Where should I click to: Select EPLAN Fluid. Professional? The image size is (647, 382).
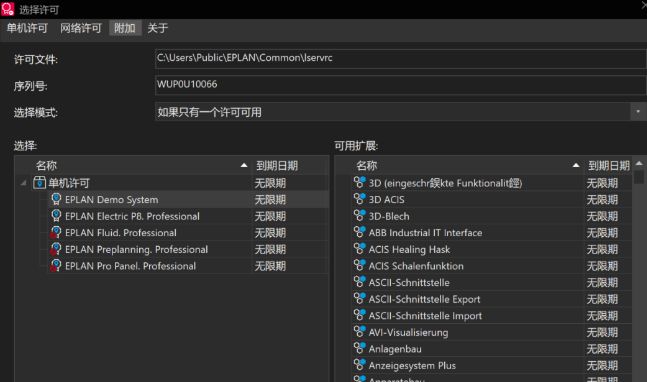120,233
